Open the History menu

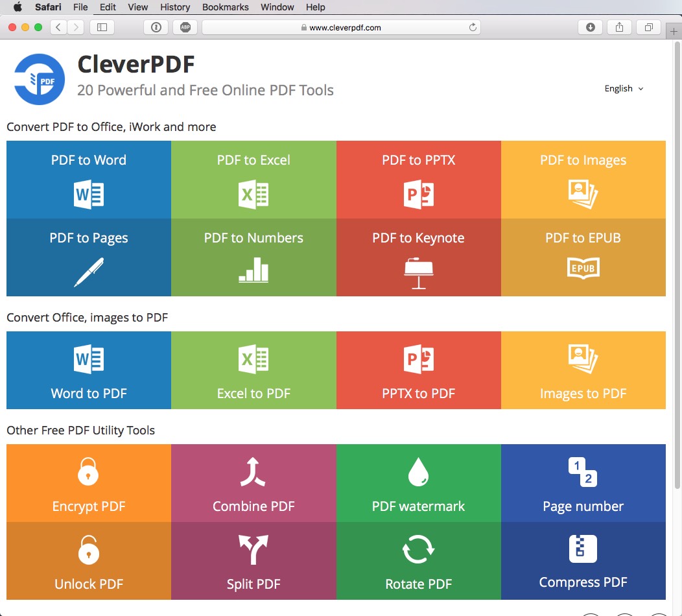click(175, 7)
